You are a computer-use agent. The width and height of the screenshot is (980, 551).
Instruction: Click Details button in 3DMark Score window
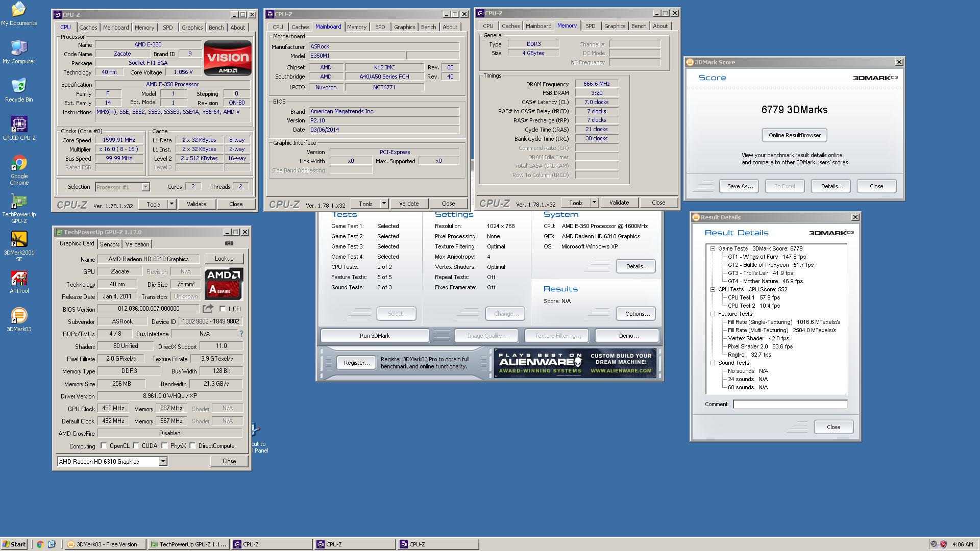click(x=831, y=186)
